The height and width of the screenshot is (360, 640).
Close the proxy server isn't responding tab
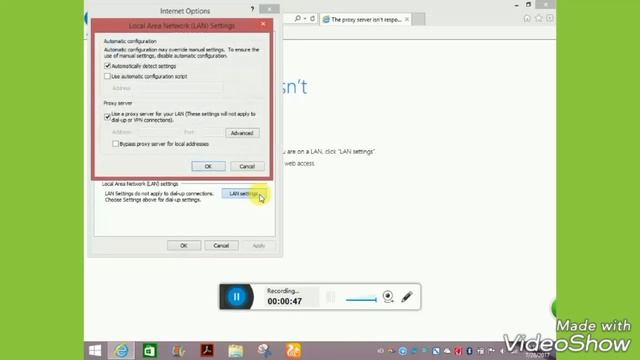[x=407, y=20]
